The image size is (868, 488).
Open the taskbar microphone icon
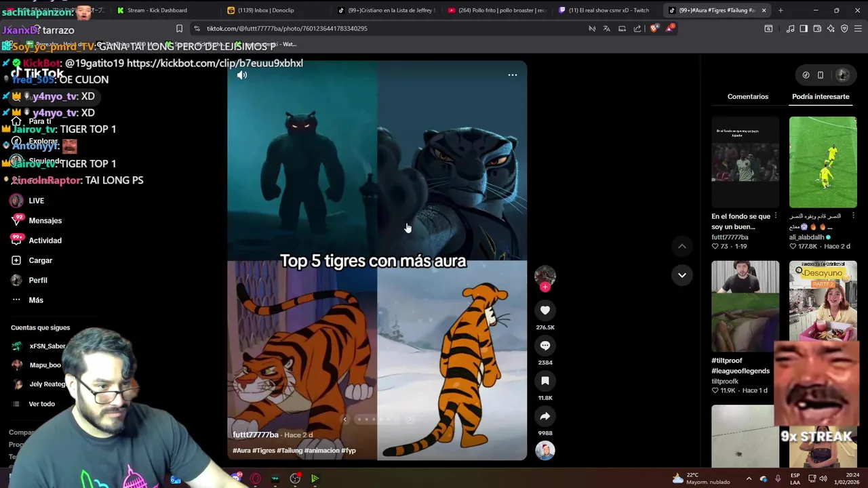(778, 479)
